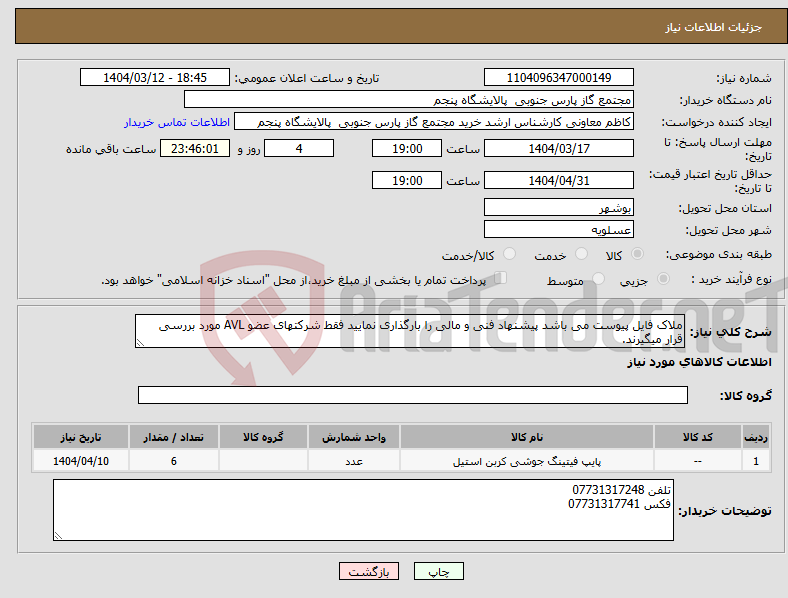Click the شهر محل تحویل field عسلویه

click(x=558, y=230)
